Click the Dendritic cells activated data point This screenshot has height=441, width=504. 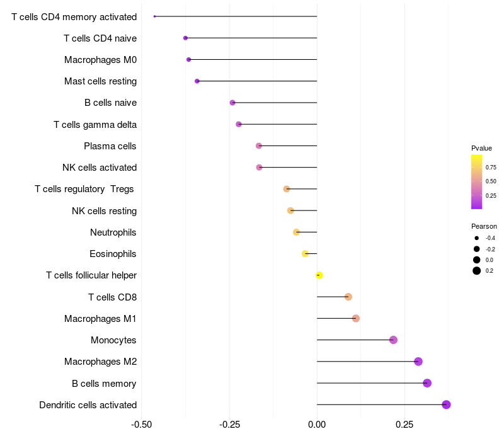[446, 404]
